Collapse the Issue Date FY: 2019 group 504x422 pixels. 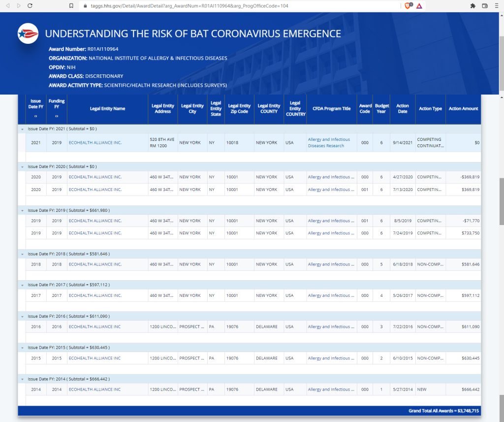22,211
